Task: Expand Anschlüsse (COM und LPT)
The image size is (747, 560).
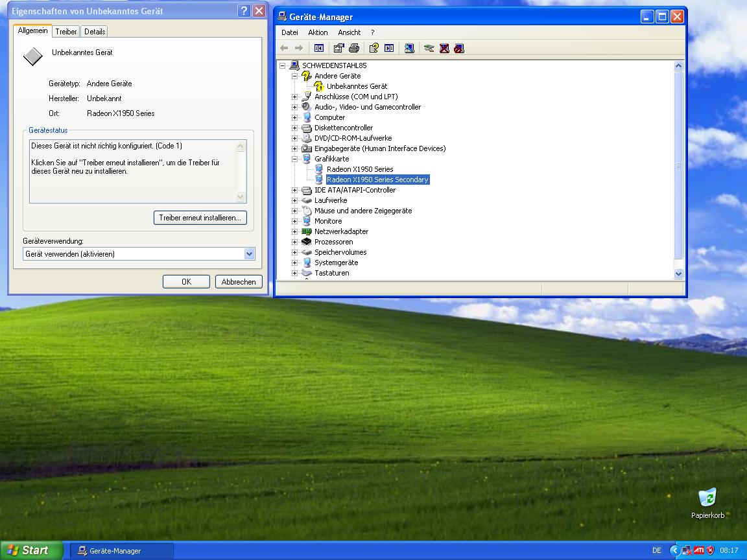Action: coord(294,97)
